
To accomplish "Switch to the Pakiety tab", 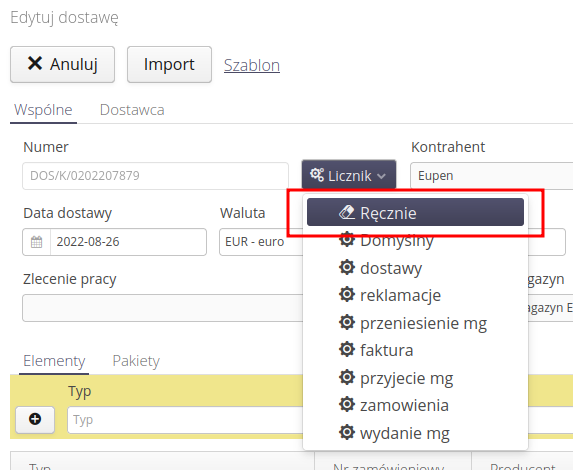I will point(136,361).
